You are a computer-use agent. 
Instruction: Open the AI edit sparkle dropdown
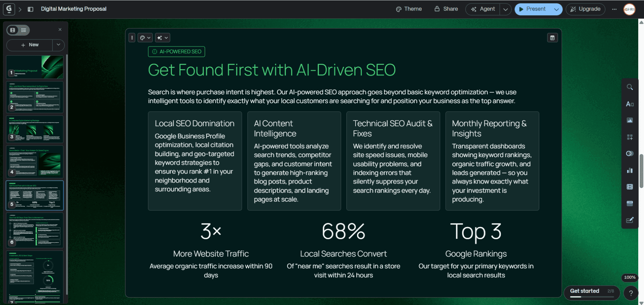162,38
